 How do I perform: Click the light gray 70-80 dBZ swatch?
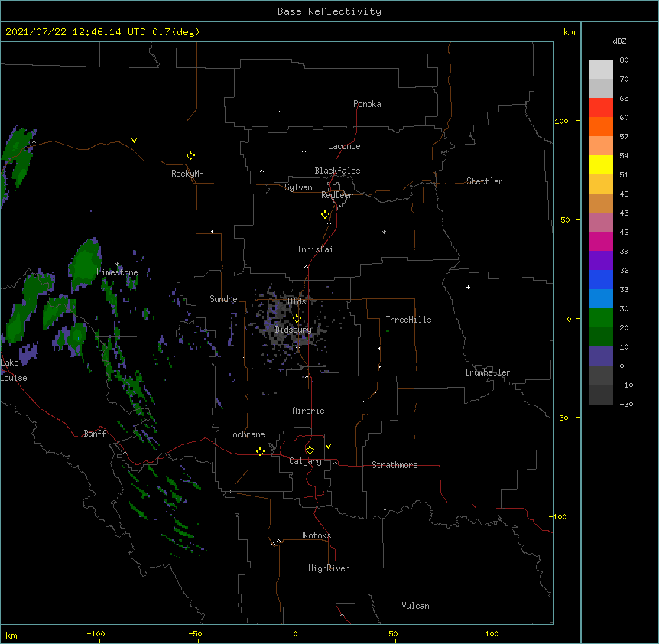pos(601,70)
